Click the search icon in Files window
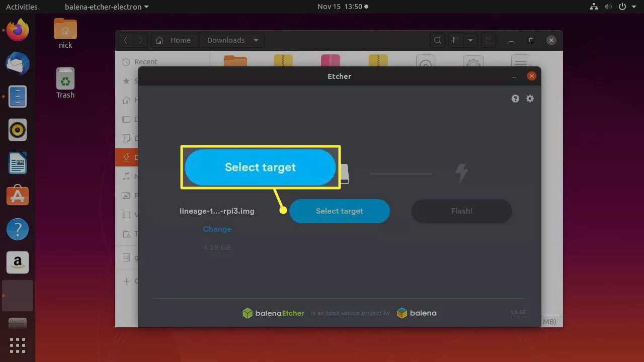 point(438,40)
